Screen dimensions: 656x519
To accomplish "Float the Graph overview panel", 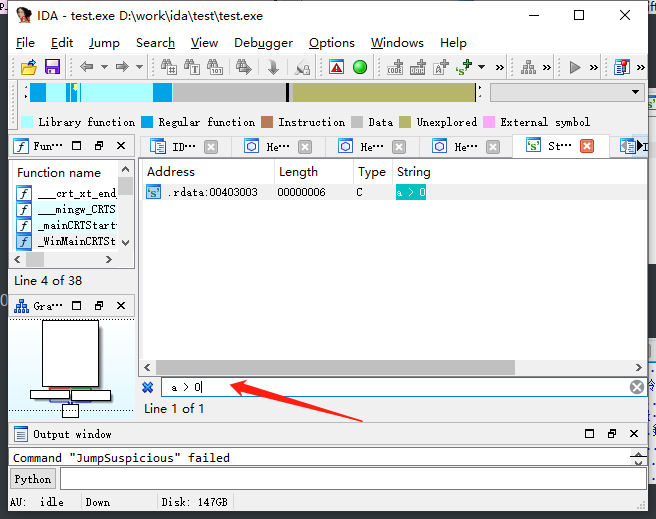I will pos(99,306).
